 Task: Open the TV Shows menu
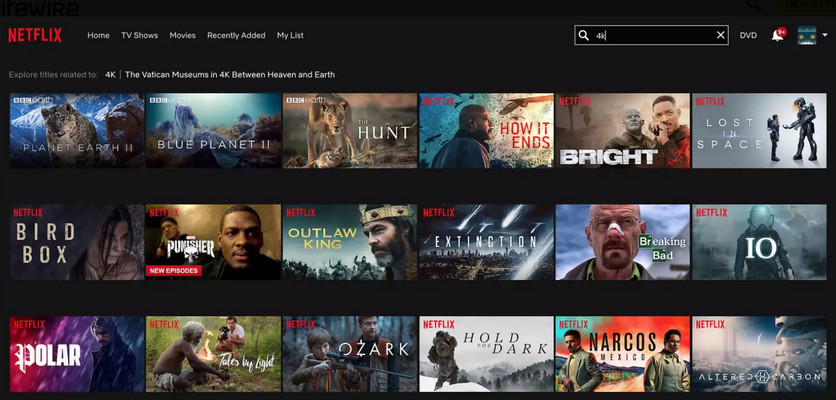coord(140,35)
